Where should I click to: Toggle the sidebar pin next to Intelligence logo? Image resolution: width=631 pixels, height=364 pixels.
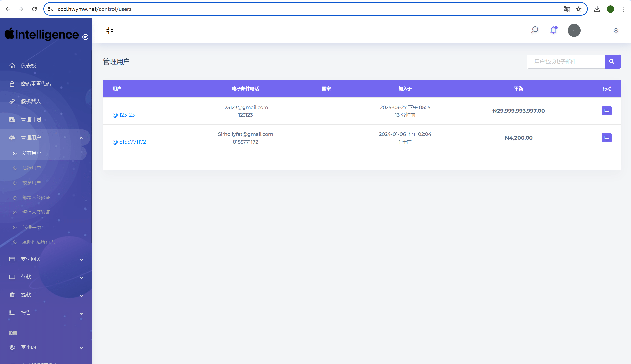pos(85,37)
